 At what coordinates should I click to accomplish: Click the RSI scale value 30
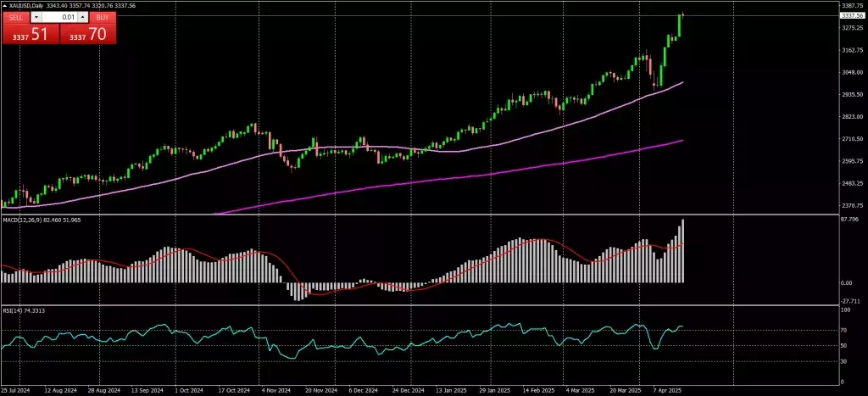point(845,362)
